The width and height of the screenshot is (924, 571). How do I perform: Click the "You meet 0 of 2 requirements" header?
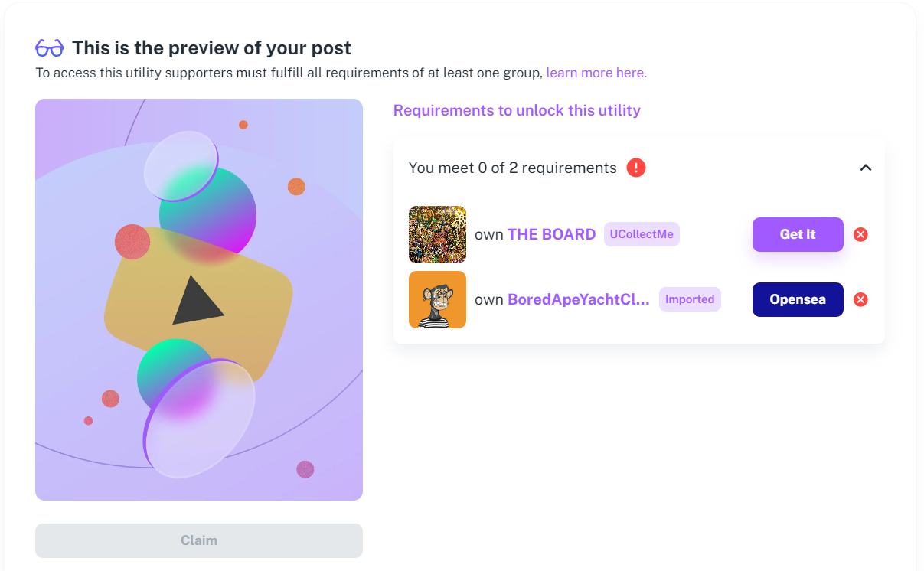point(512,168)
